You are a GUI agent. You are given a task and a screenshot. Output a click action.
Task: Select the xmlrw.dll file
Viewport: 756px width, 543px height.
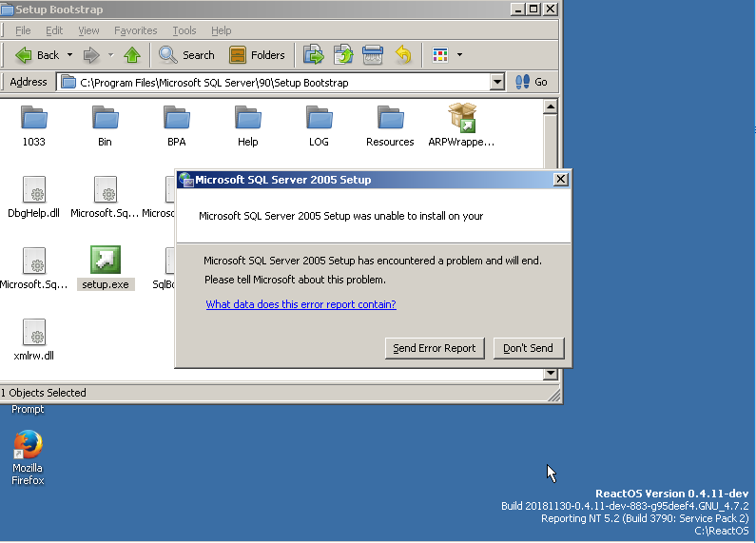[x=33, y=339]
